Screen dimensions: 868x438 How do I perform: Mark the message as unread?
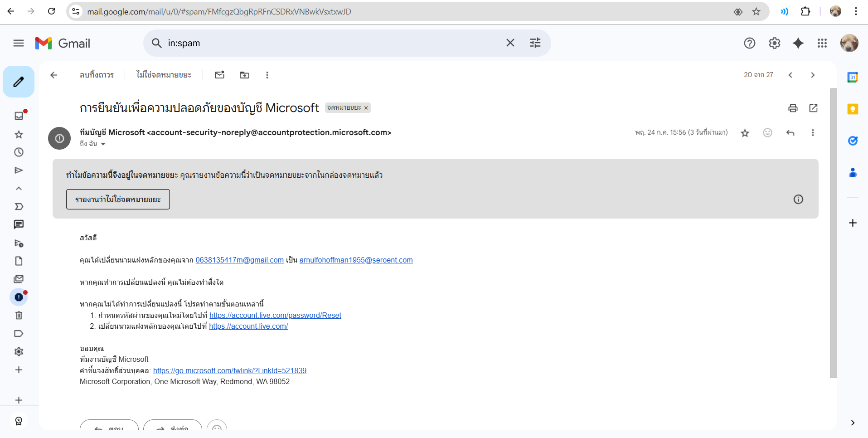[220, 75]
